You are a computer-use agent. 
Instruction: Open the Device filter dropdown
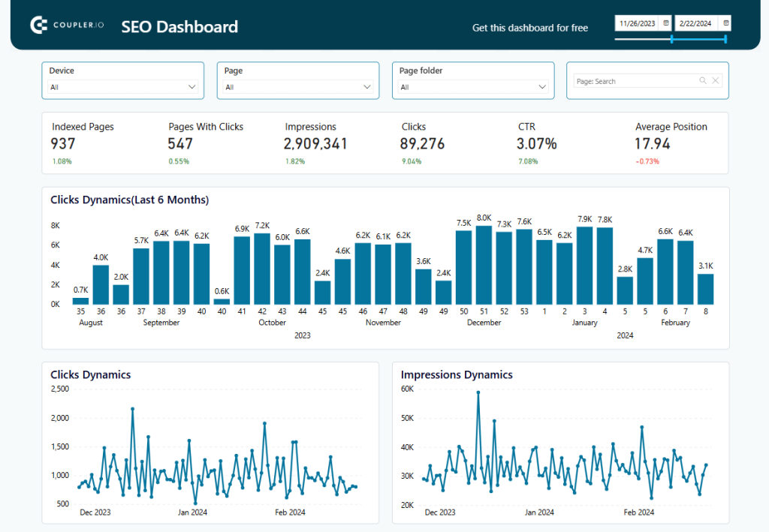coord(193,86)
